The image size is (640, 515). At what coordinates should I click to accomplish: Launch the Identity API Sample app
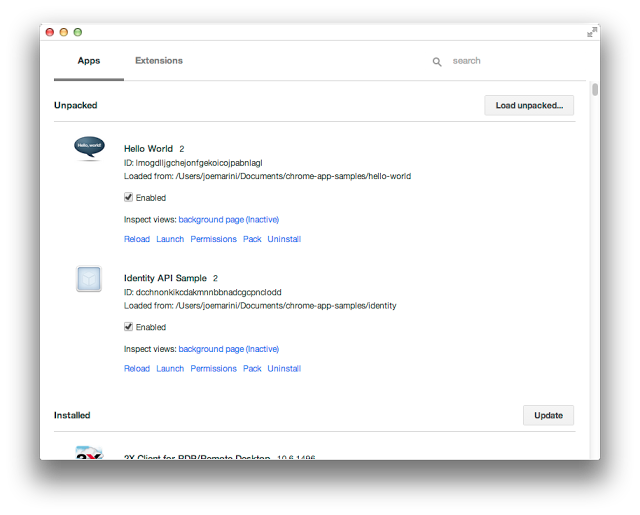pos(170,369)
